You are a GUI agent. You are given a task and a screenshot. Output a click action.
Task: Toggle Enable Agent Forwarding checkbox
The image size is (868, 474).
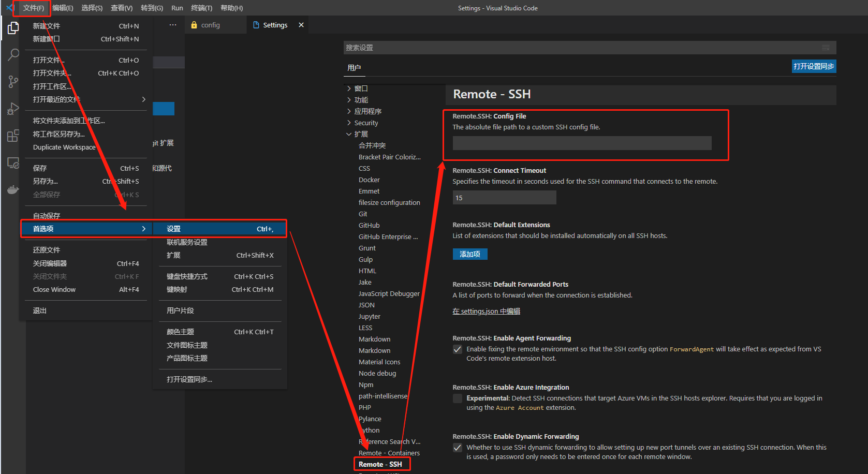point(458,349)
